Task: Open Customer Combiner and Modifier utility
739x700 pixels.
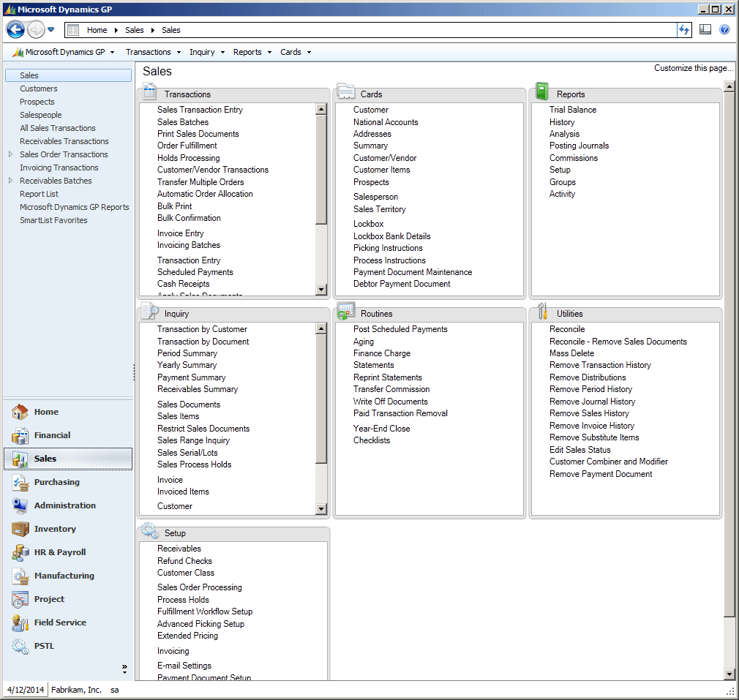Action: coord(609,462)
